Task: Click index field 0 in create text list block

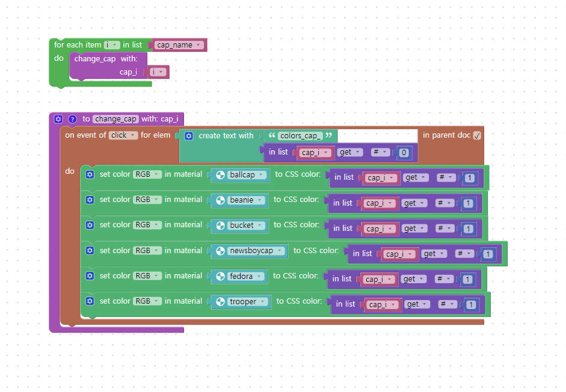Action: tap(404, 153)
